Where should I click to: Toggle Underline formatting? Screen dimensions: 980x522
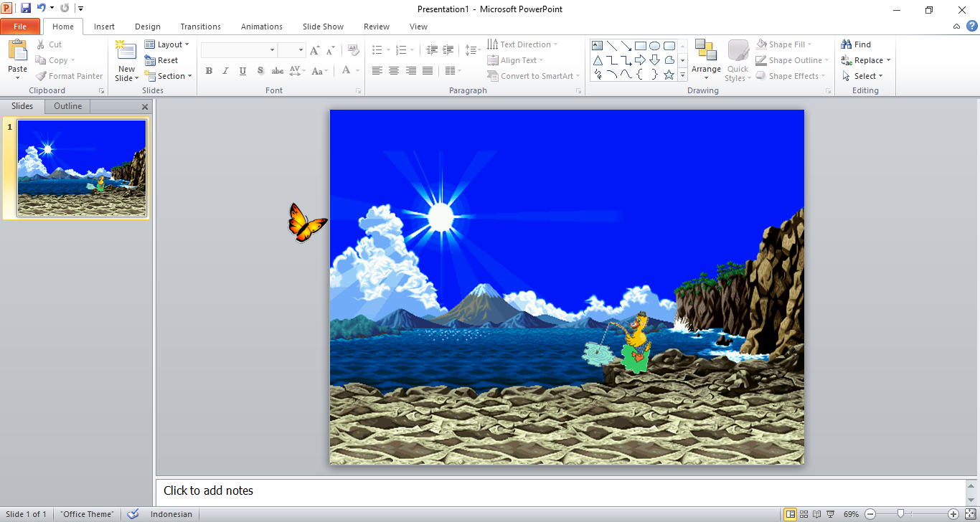242,70
